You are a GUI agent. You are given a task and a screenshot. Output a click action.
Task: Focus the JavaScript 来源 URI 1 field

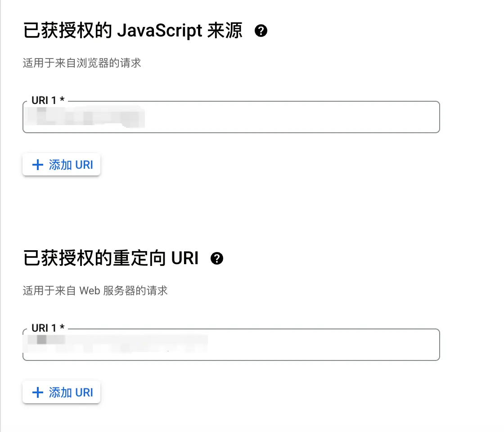pos(231,117)
